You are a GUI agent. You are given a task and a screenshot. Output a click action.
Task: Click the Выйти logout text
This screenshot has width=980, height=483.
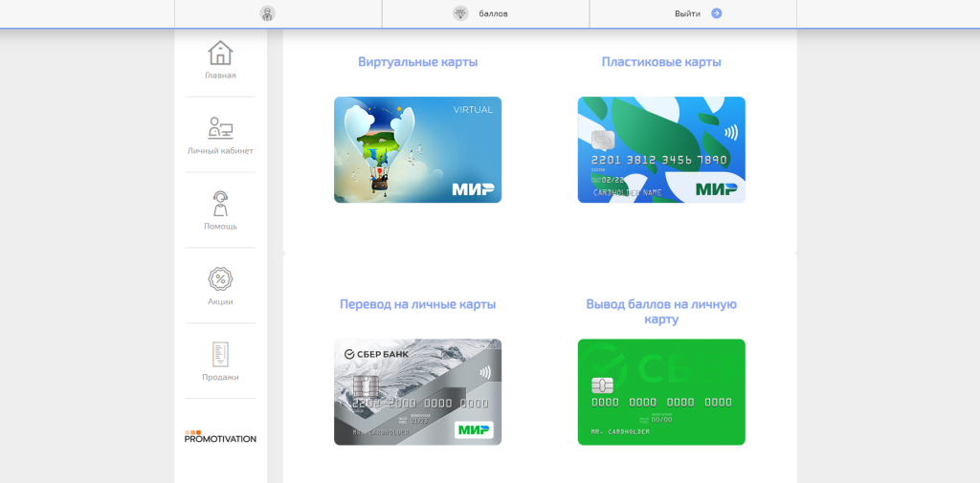tap(687, 13)
